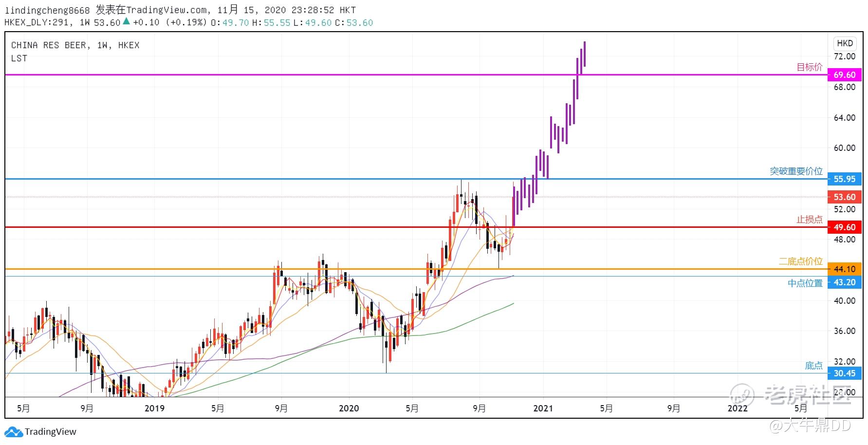Click the CHINA RES BEER, 1W, HKEX title
868x445 pixels.
75,45
